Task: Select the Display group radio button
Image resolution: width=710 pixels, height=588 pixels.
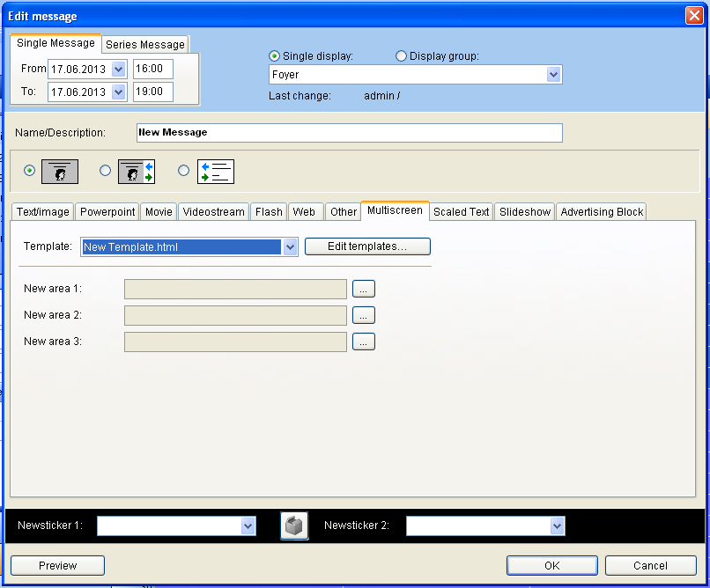Action: (x=402, y=56)
